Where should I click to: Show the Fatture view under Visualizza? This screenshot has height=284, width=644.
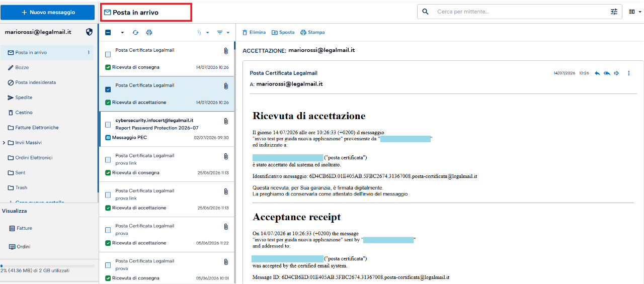[x=21, y=228]
